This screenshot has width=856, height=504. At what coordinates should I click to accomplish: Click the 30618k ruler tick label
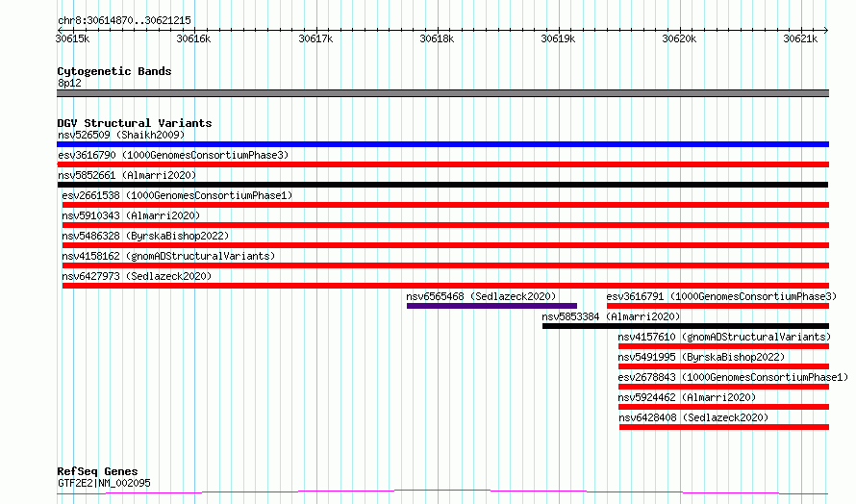[437, 38]
